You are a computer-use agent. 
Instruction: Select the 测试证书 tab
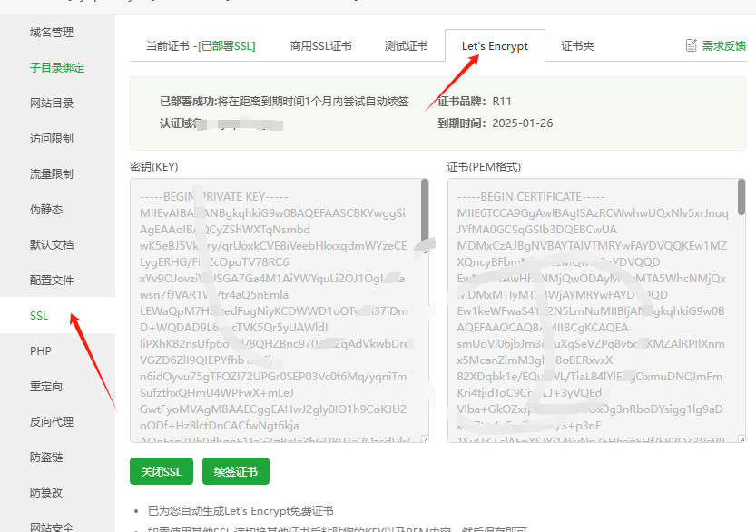(406, 46)
